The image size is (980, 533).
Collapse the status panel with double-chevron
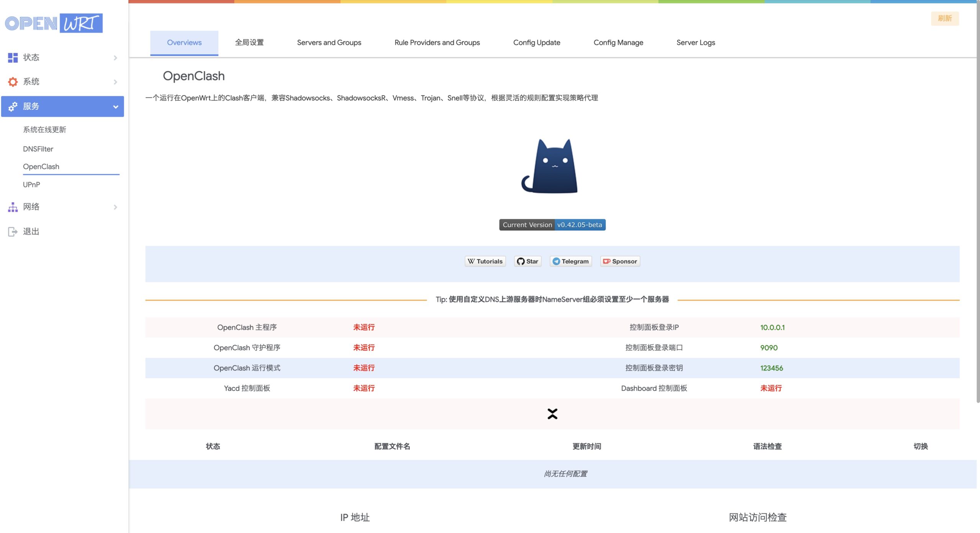coord(552,414)
